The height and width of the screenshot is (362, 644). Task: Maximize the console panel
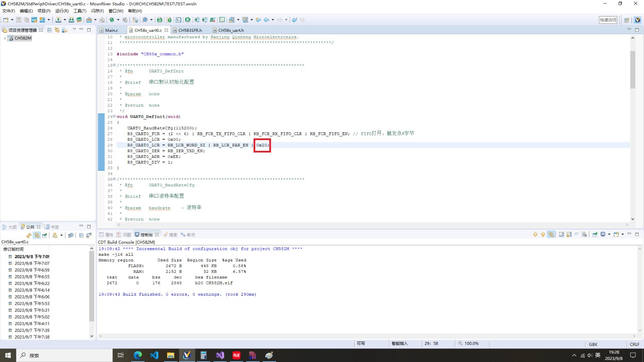coord(637,234)
